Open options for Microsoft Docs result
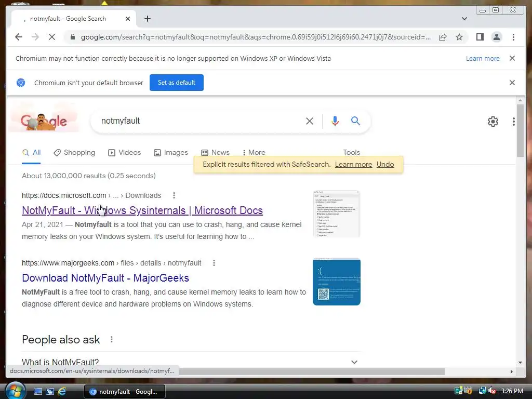Screen dimensions: 532x399 click(x=174, y=195)
